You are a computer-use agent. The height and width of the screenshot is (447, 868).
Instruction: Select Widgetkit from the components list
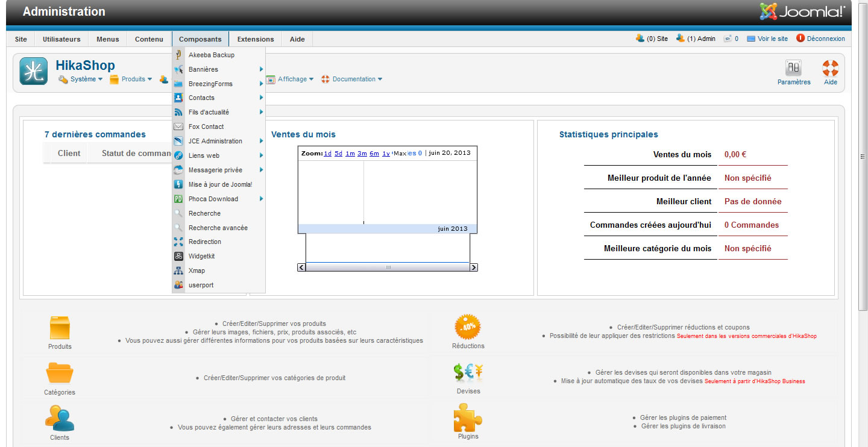201,256
